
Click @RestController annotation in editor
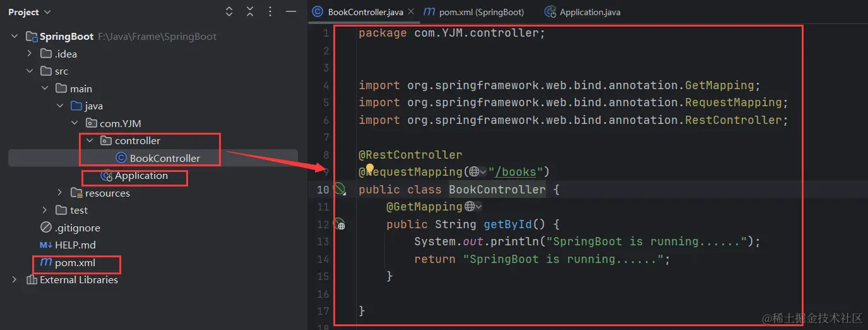(410, 154)
